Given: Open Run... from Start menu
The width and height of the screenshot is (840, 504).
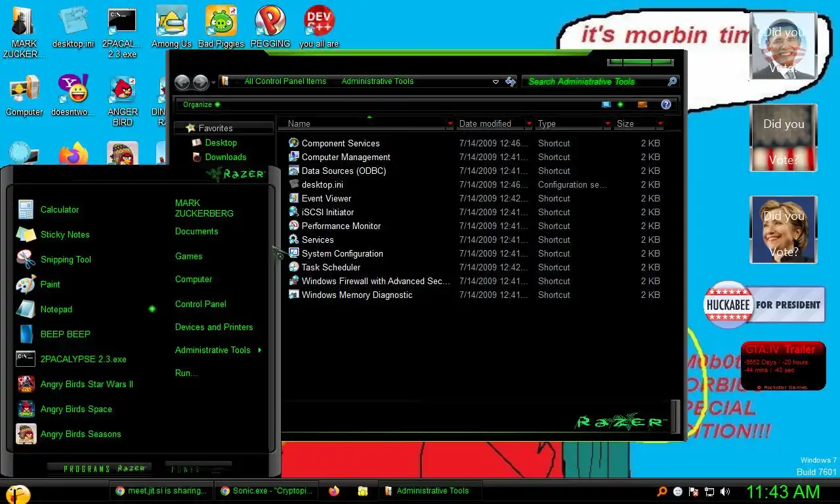Looking at the screenshot, I should pos(186,373).
